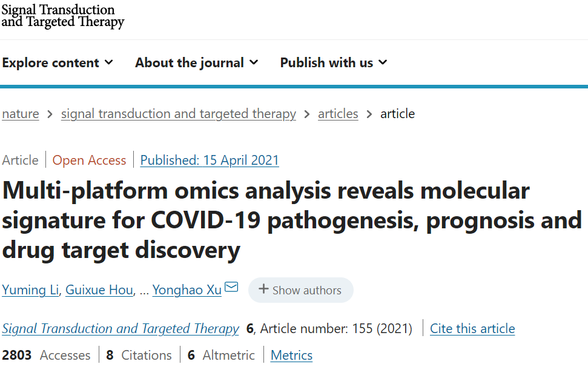588x367 pixels.
Task: Go to the nature breadcrumb link
Action: pos(21,114)
